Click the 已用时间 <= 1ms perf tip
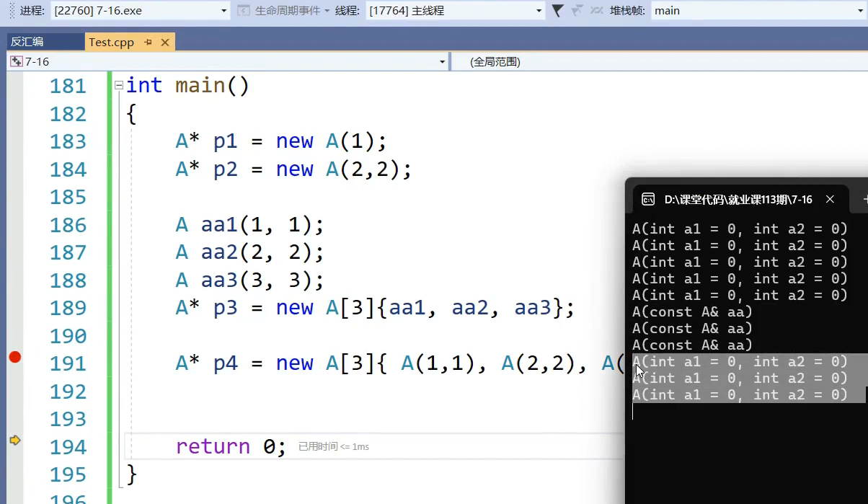This screenshot has width=868, height=504. [334, 447]
